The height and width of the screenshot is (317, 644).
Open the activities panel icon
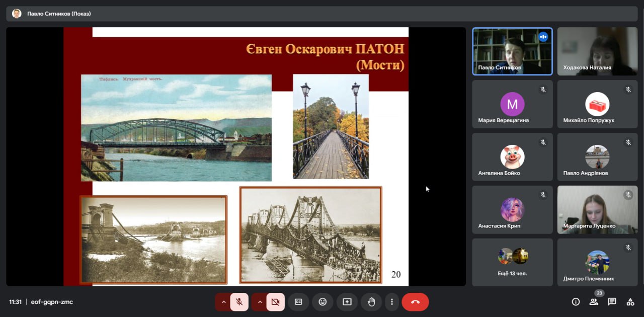(x=630, y=302)
